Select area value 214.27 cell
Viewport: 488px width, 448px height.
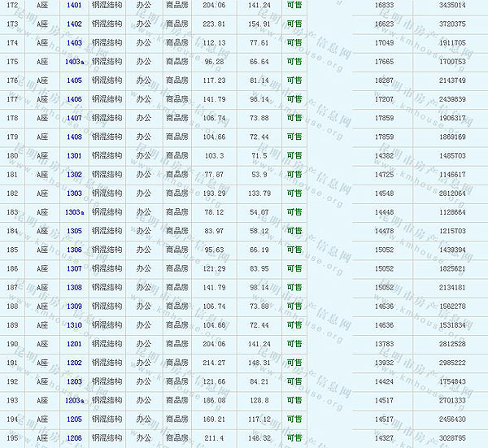tap(213, 363)
